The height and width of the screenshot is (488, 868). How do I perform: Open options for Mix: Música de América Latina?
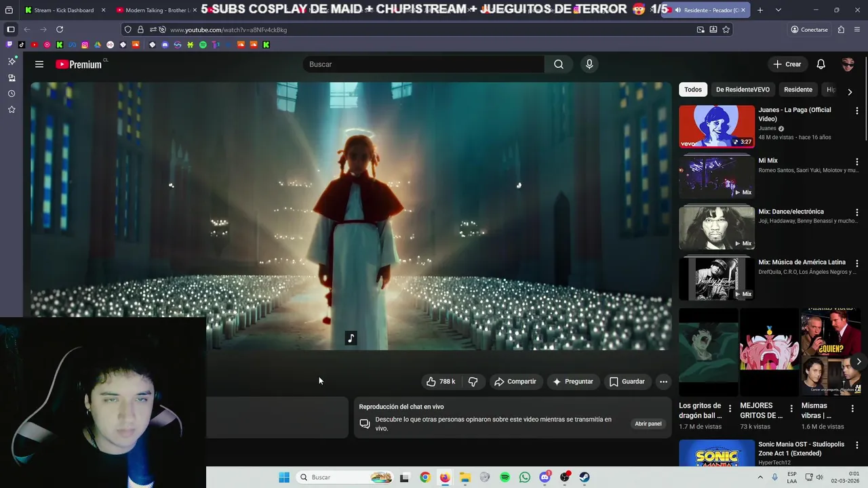[856, 263]
